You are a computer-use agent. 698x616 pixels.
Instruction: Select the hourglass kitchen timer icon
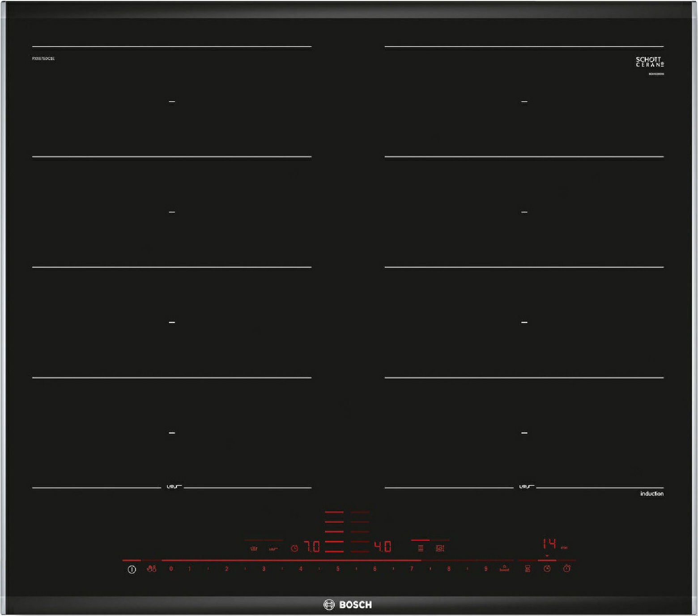[x=528, y=569]
